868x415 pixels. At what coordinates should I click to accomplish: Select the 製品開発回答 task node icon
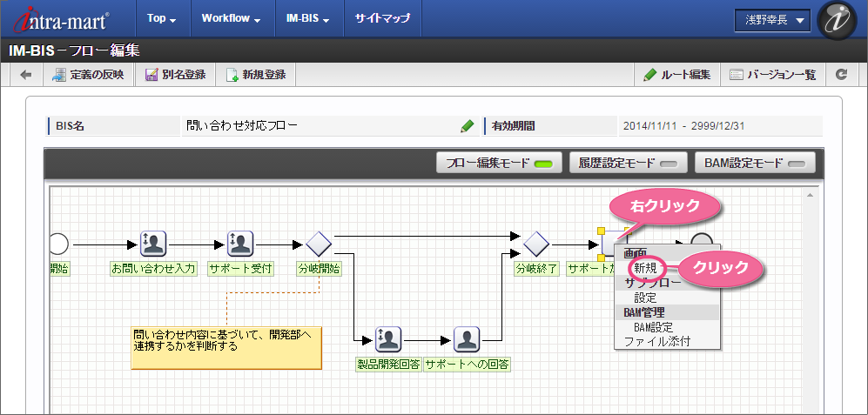tap(388, 339)
